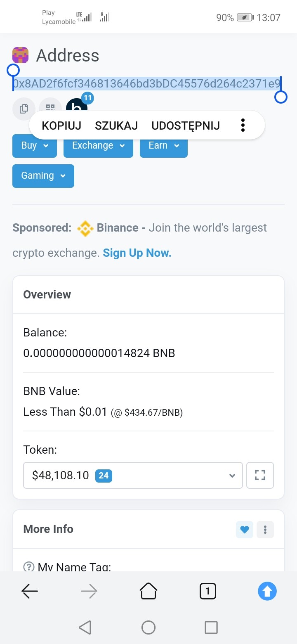
Task: Choose KOPIUJ in the selection menu
Action: pyautogui.click(x=61, y=125)
